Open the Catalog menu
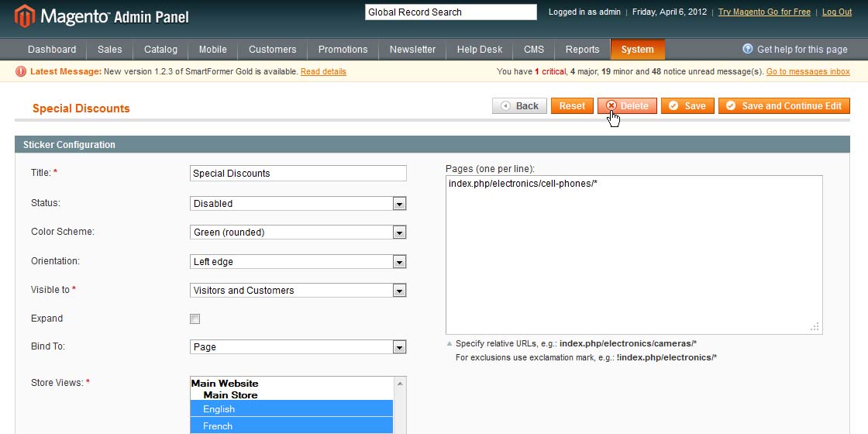 click(x=160, y=50)
